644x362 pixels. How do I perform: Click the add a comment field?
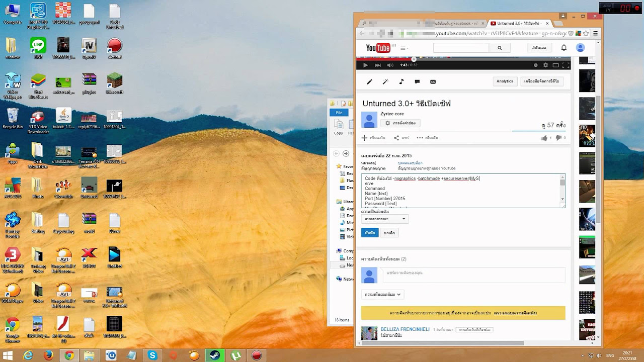(473, 275)
